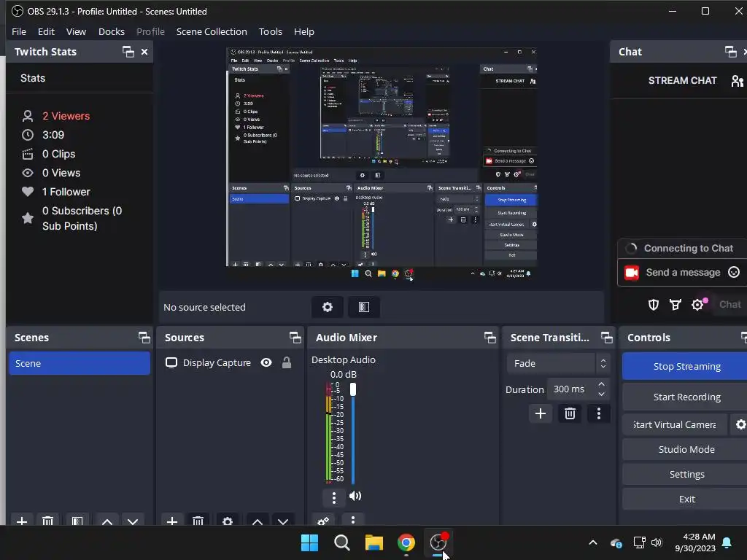747x560 pixels.
Task: Open chat shield moderation icon
Action: click(654, 305)
